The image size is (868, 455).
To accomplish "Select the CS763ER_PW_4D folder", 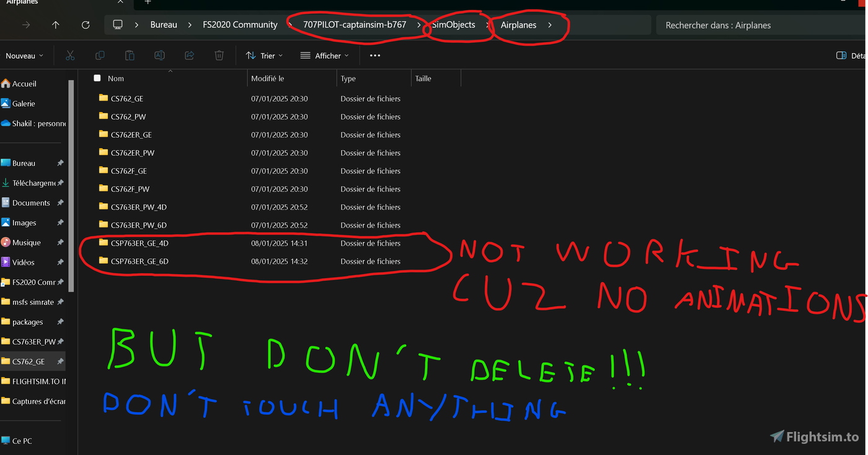I will (x=138, y=207).
